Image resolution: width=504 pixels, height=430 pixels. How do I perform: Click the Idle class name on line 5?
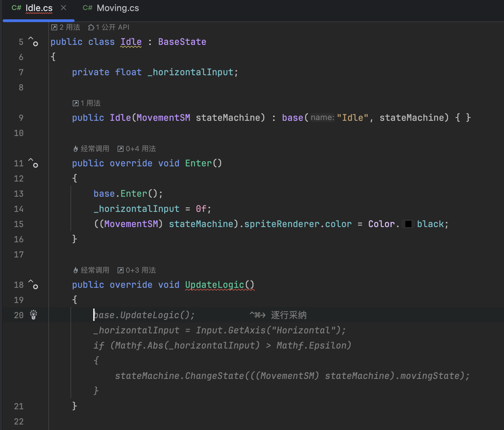(131, 42)
